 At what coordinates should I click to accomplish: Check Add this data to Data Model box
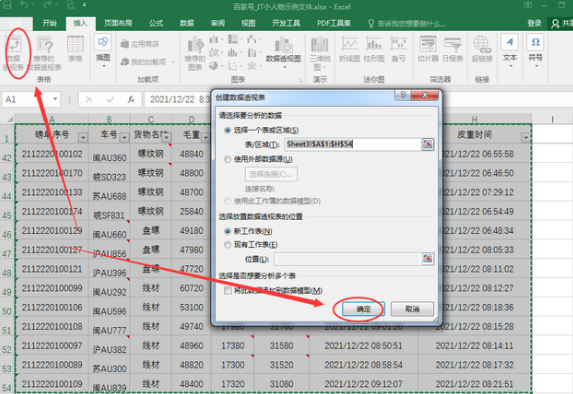coord(228,291)
